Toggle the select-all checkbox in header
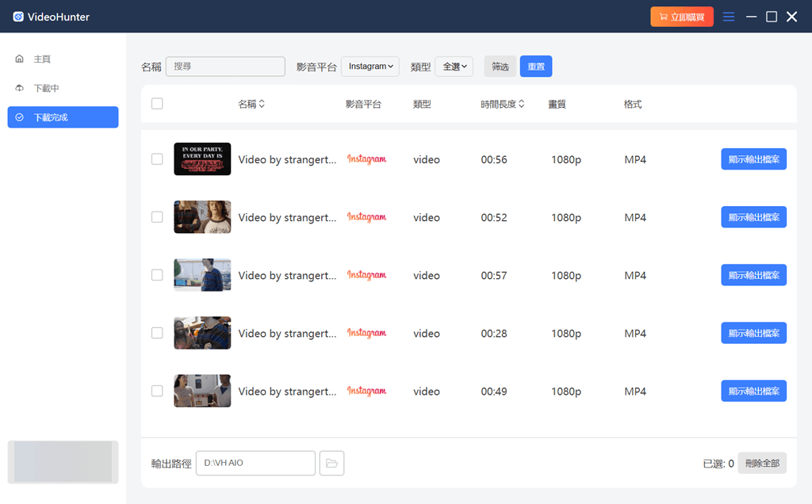 pyautogui.click(x=157, y=104)
